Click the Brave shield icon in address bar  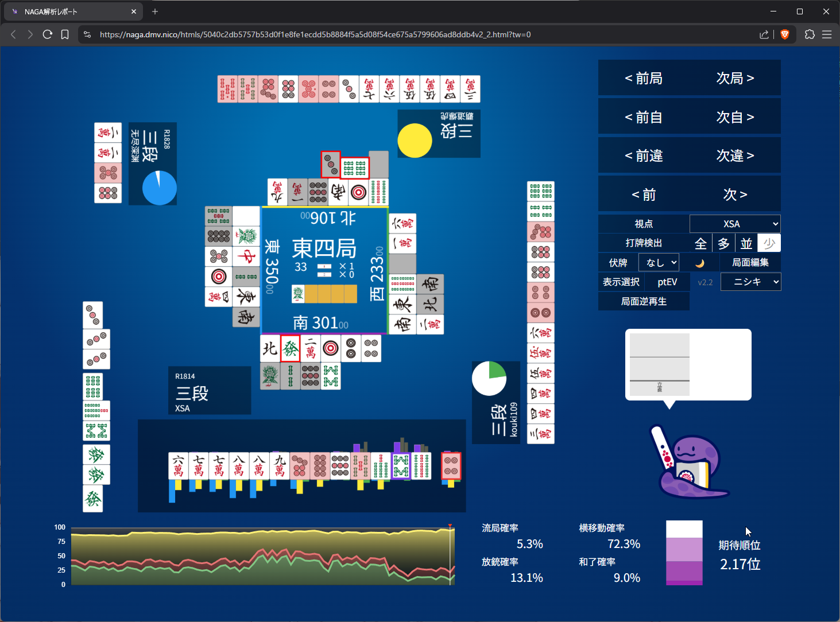(x=785, y=34)
